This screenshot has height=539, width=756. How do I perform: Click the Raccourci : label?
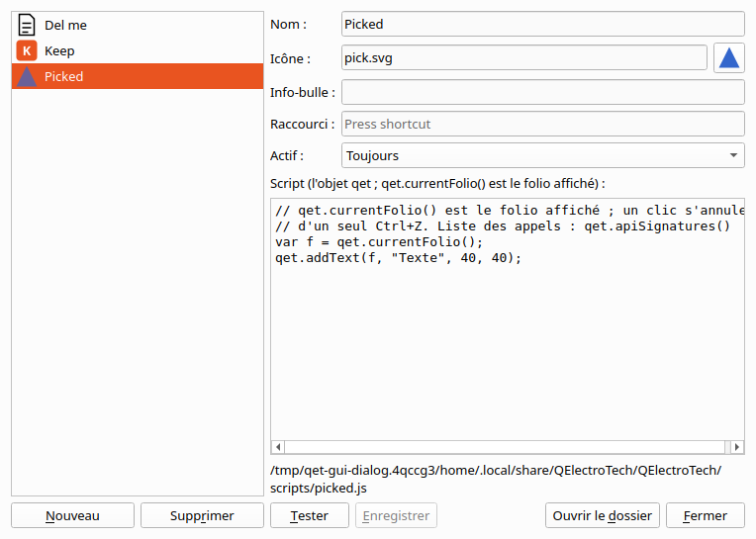[x=303, y=124]
